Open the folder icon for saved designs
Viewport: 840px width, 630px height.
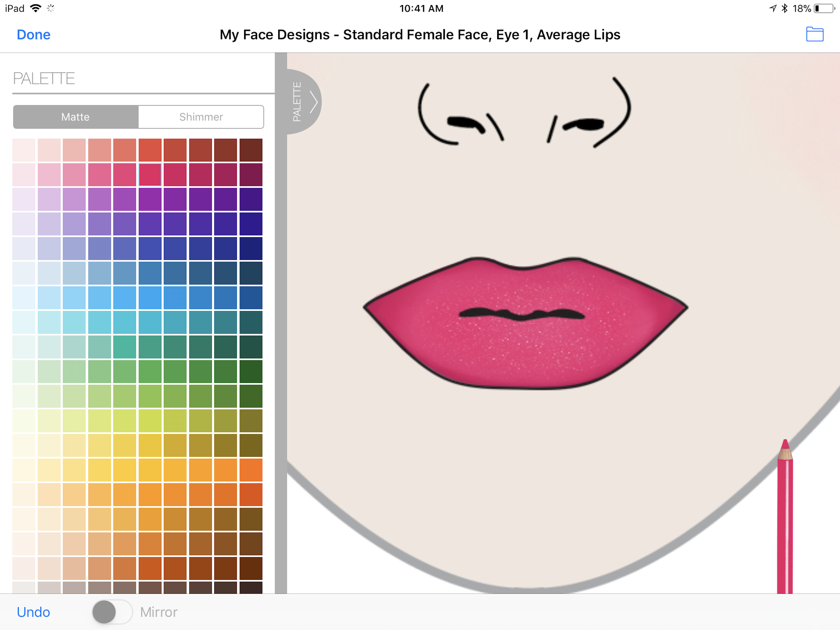(x=814, y=34)
